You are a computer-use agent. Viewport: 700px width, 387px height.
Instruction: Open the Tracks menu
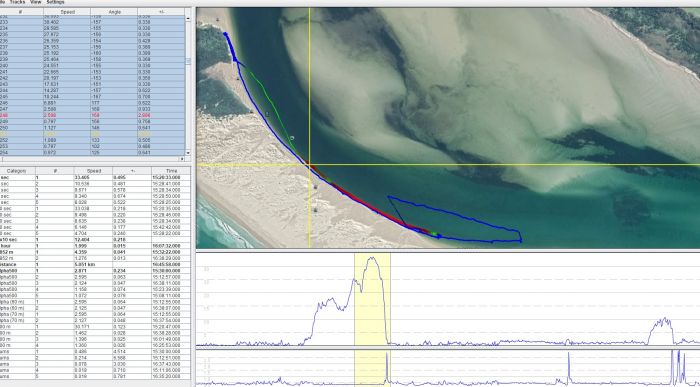tap(17, 2)
